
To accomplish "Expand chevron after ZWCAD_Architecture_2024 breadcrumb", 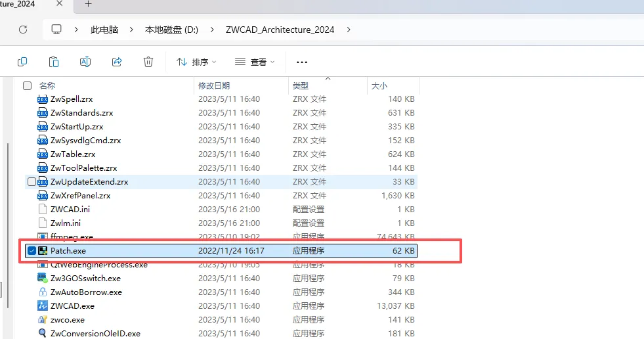I will pyautogui.click(x=349, y=30).
